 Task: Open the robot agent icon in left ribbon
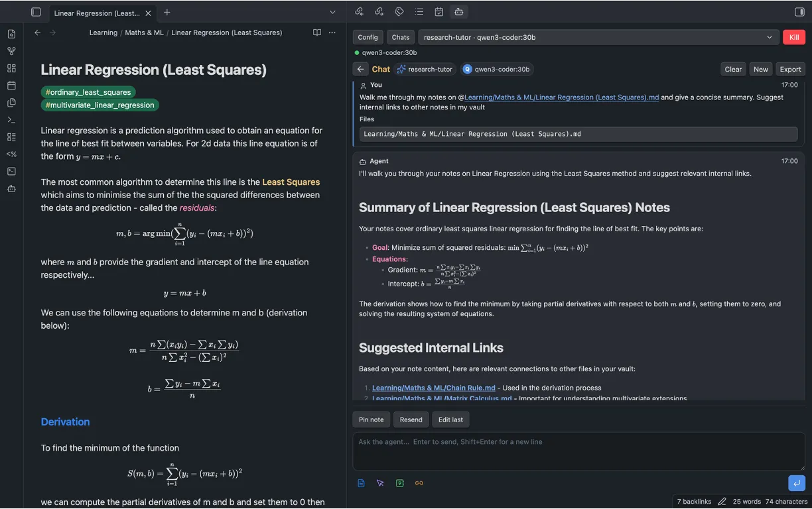click(11, 188)
